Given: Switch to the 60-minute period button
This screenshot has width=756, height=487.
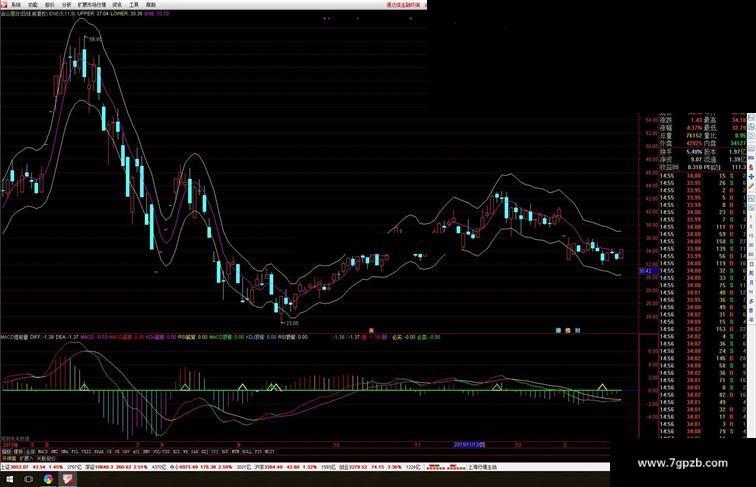Looking at the screenshot, I should pyautogui.click(x=751, y=254).
